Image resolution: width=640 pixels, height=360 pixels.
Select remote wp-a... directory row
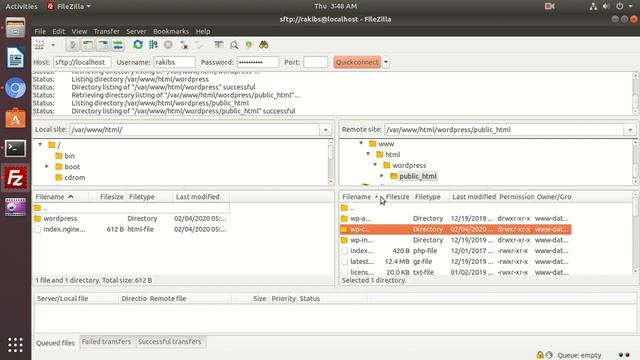(x=455, y=219)
